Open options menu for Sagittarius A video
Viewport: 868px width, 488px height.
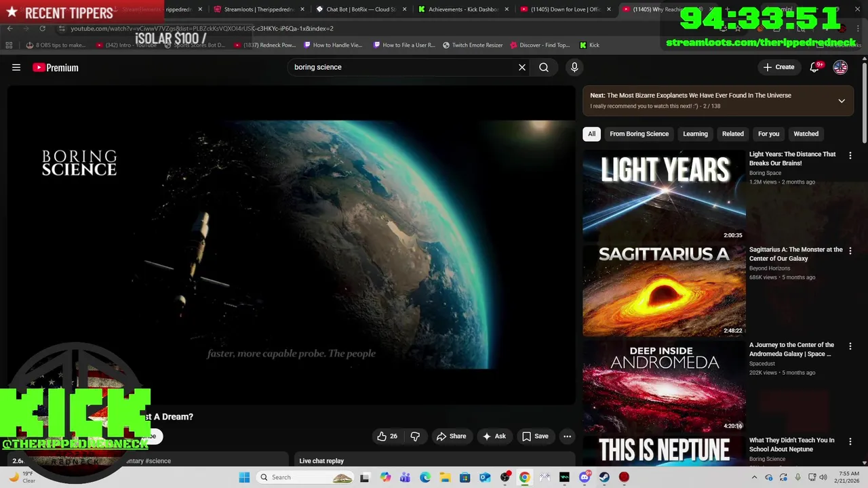click(x=850, y=251)
